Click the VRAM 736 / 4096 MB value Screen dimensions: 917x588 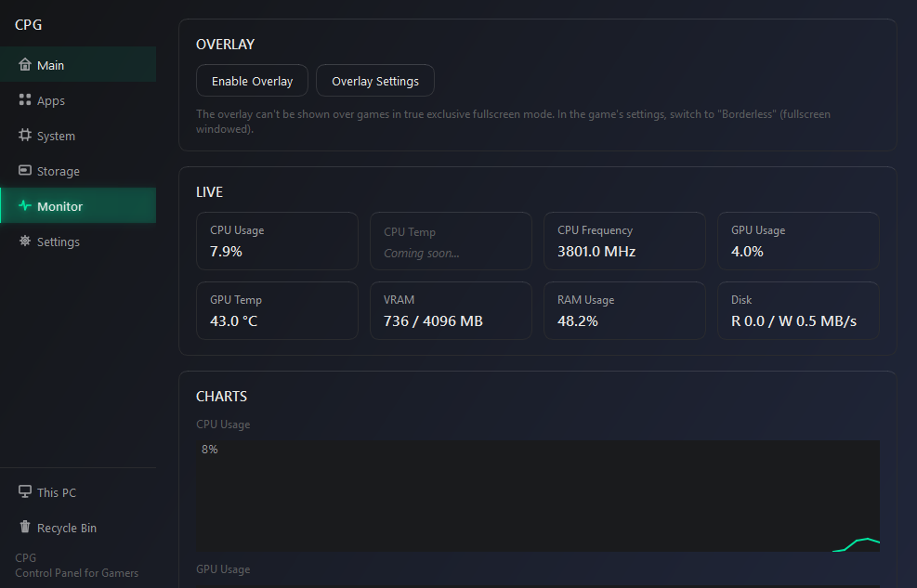(x=433, y=320)
